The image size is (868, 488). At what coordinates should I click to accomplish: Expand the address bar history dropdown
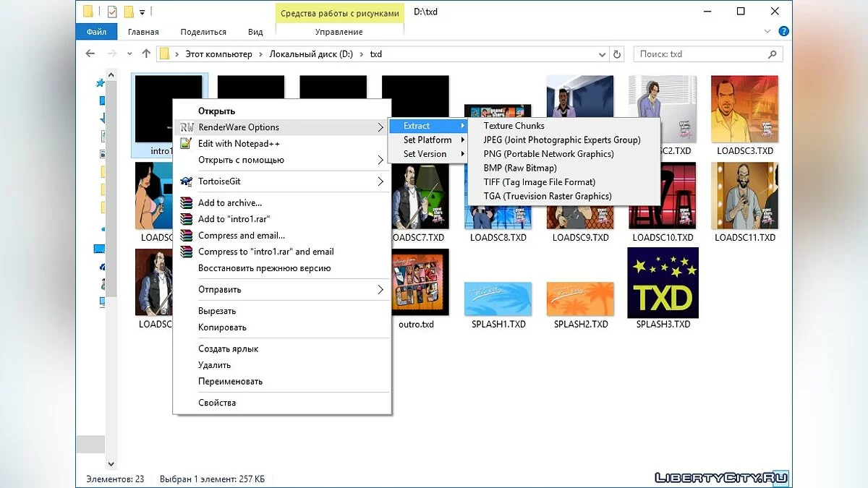click(603, 54)
